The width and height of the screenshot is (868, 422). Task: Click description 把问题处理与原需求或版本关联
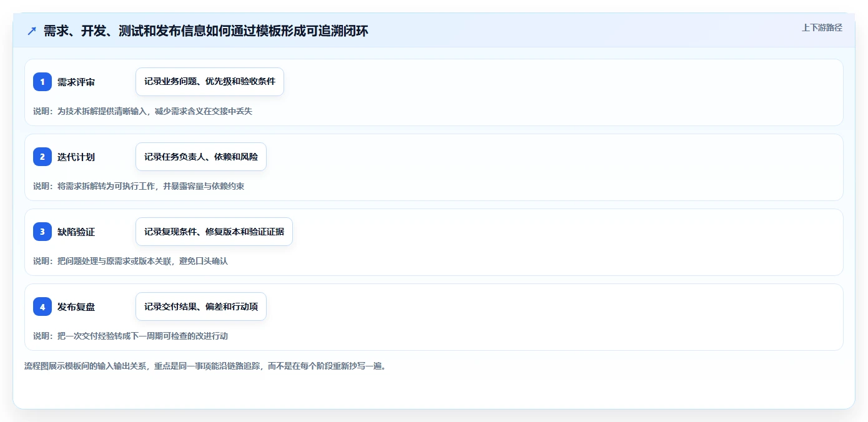point(131,261)
